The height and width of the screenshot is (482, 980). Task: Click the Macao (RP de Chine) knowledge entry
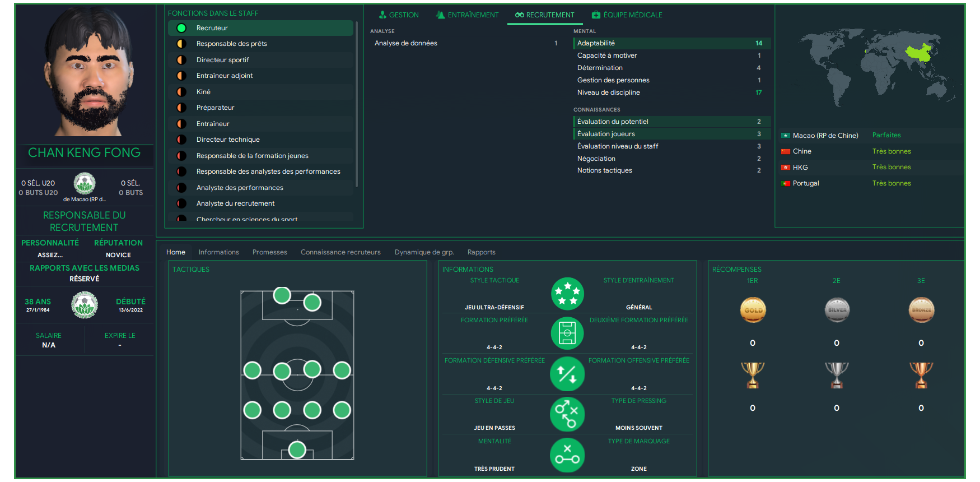825,136
